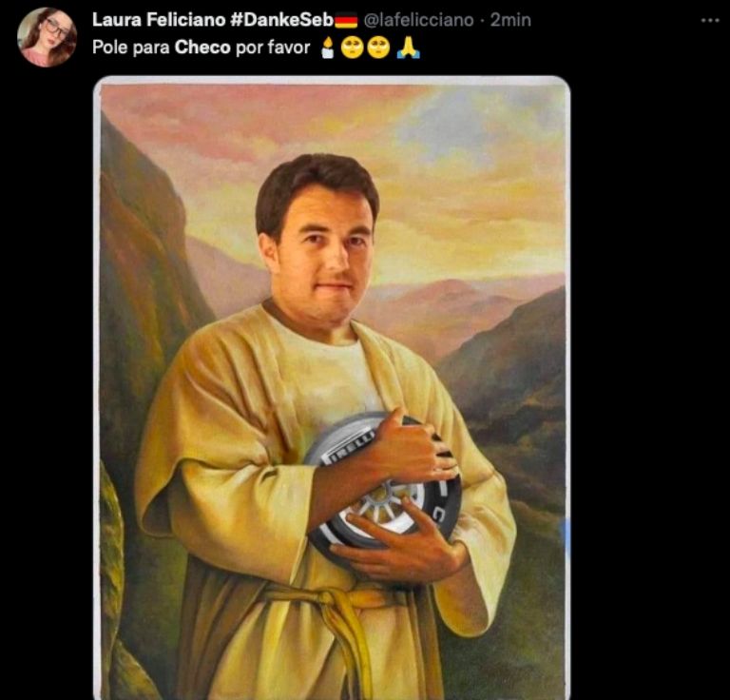Open the @lafelicciano handle link
The height and width of the screenshot is (700, 730).
(418, 20)
